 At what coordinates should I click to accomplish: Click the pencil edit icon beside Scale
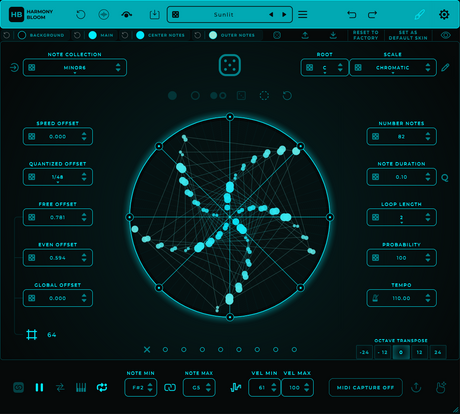point(445,68)
